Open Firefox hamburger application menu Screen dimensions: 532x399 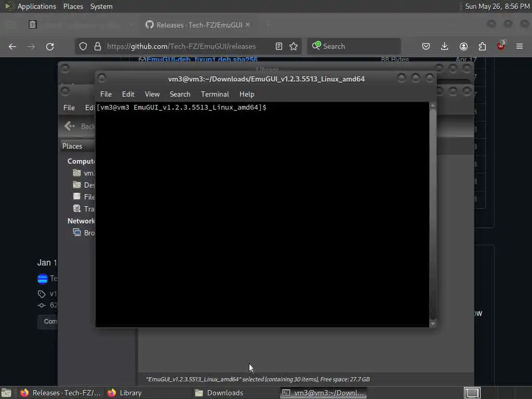tap(520, 46)
